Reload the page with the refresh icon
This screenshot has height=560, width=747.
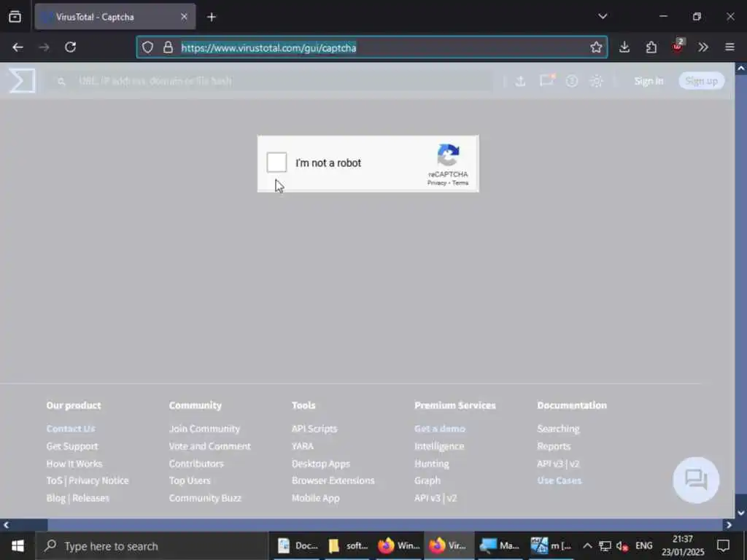click(71, 47)
